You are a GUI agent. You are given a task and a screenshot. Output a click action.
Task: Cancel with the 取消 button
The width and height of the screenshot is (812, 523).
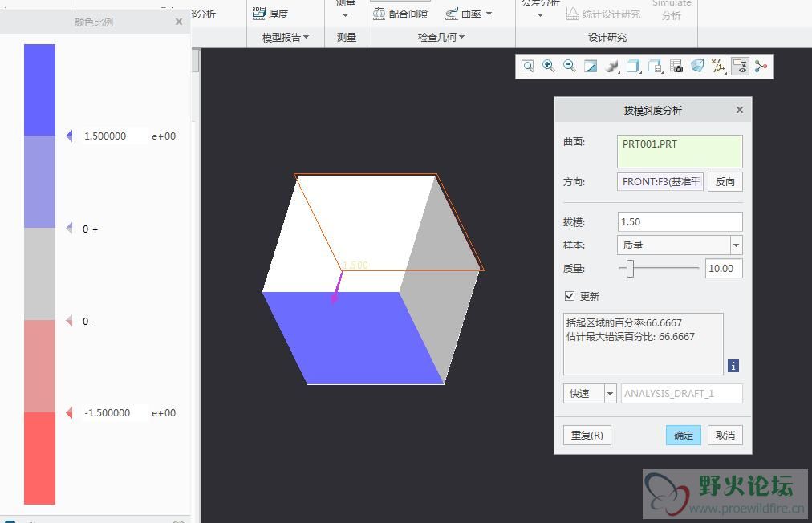point(725,435)
